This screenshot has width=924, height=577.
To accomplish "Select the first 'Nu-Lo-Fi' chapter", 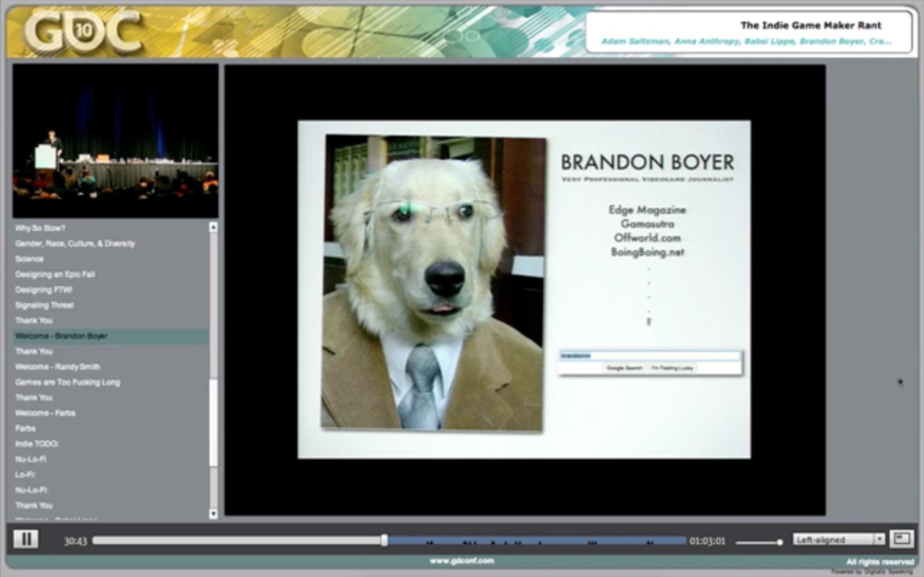I will [30, 459].
